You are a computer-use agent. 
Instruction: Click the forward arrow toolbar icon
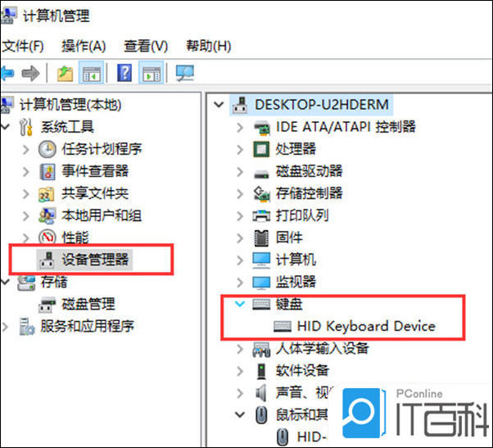tap(30, 73)
